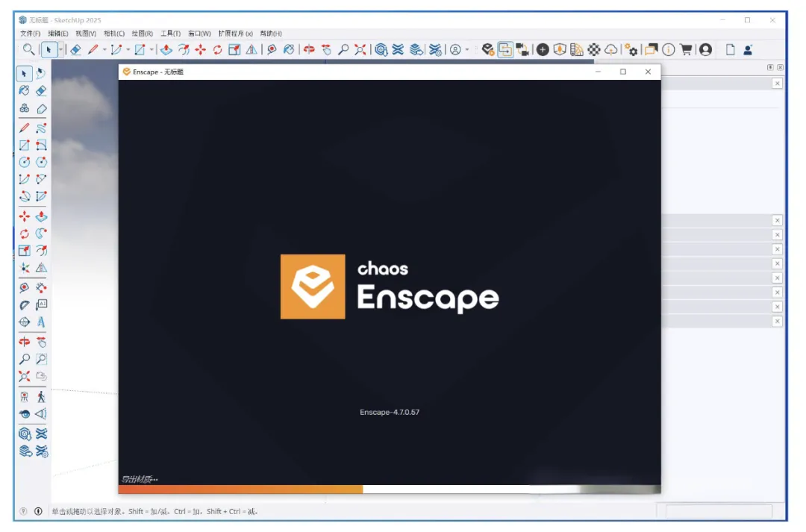Image resolution: width=806 pixels, height=532 pixels.
Task: Select the Walk tool in left toolbar
Action: [41, 396]
